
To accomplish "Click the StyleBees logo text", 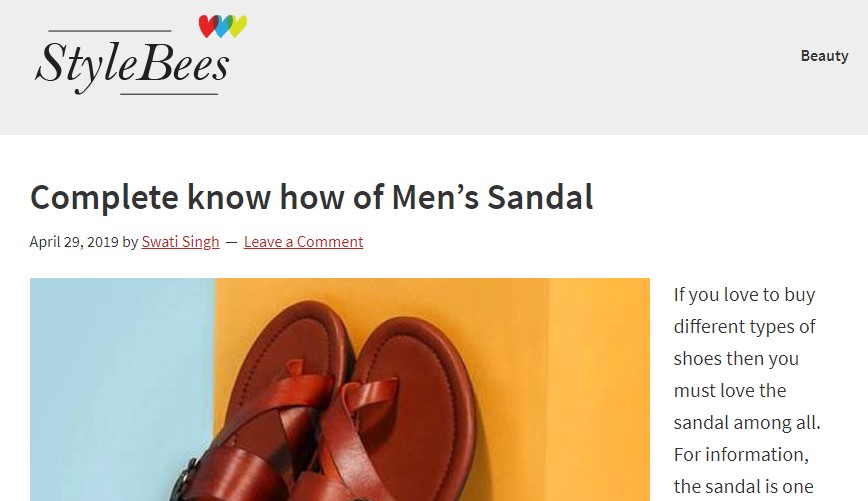I will point(132,65).
